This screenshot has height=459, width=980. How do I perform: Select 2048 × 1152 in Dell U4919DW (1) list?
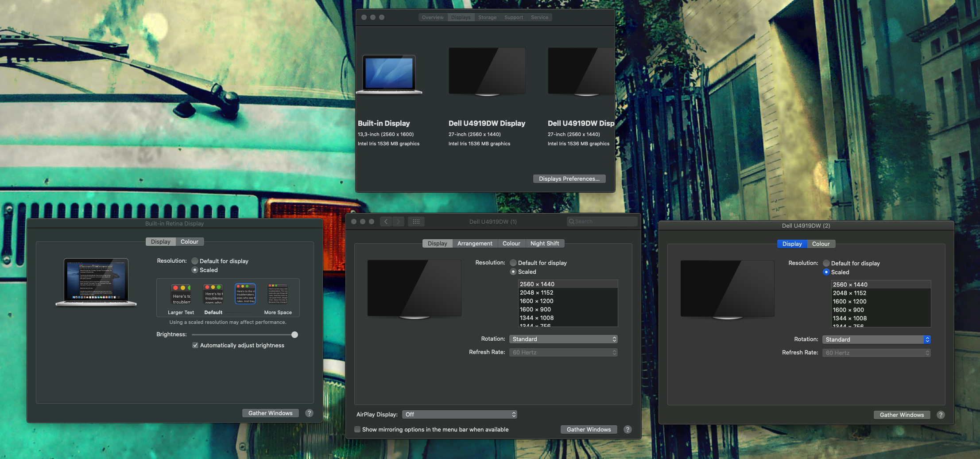pyautogui.click(x=568, y=292)
